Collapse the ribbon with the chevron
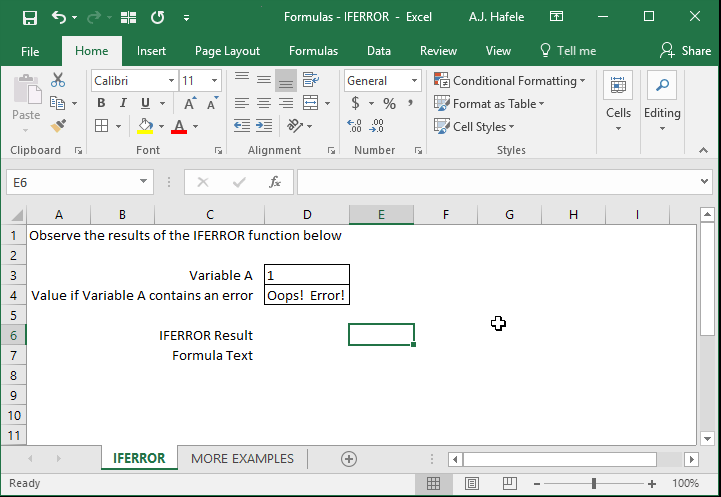721x497 pixels. tap(704, 150)
